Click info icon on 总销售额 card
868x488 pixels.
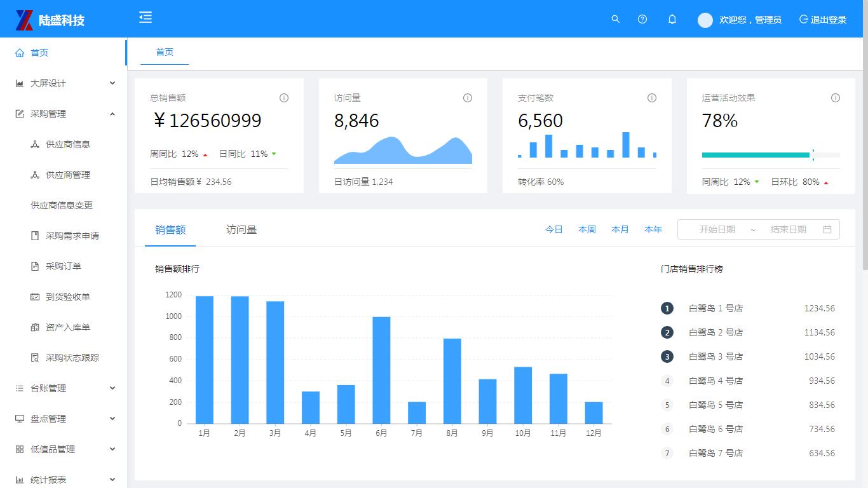(284, 98)
